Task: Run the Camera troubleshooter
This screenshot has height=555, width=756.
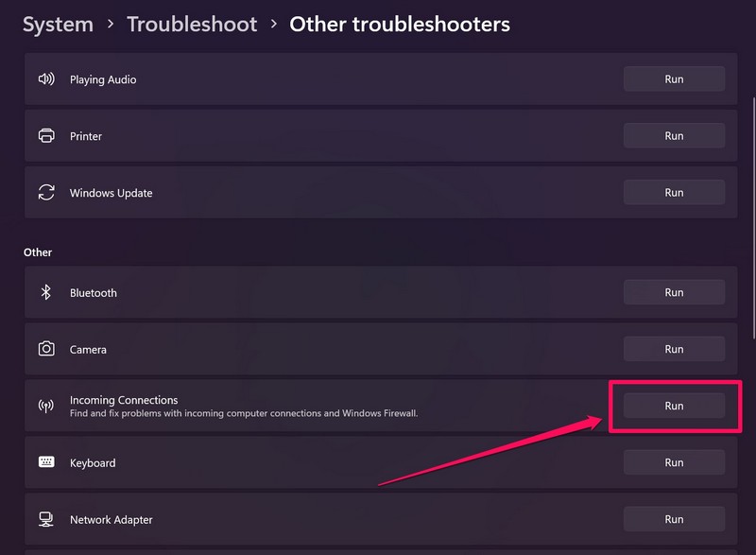Action: (x=674, y=349)
